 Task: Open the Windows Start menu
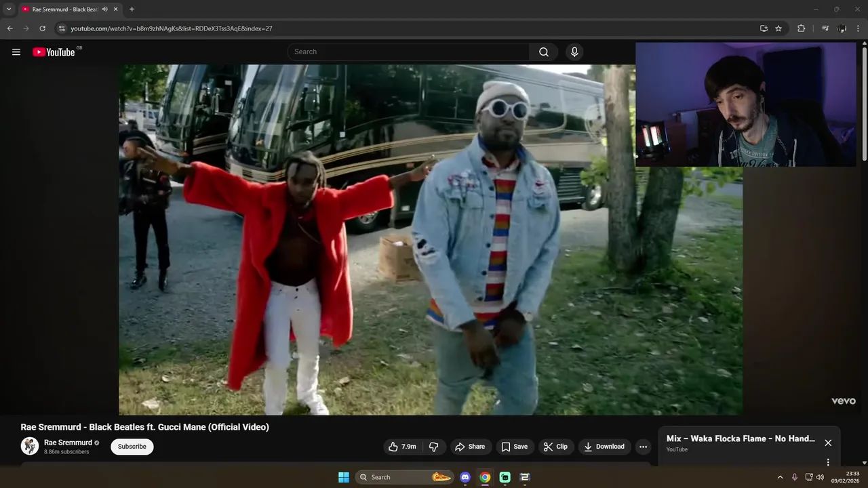(x=344, y=477)
